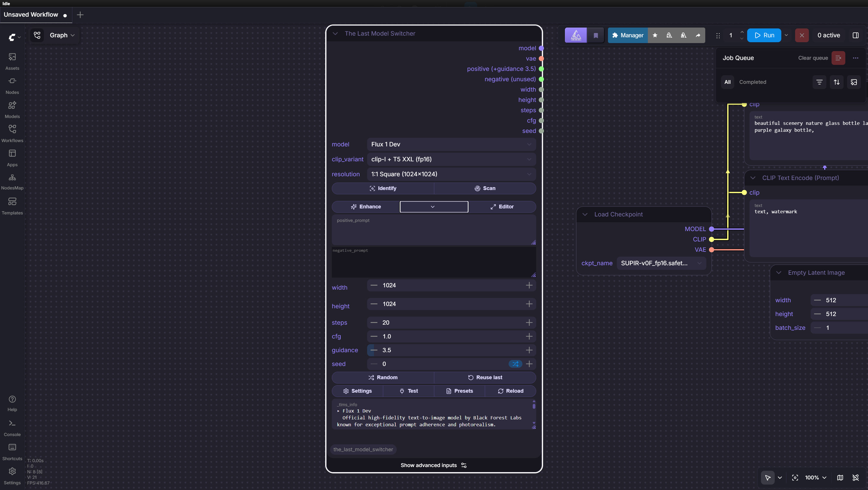Viewport: 868px width, 490px height.
Task: Open the Console panel
Action: (12, 428)
